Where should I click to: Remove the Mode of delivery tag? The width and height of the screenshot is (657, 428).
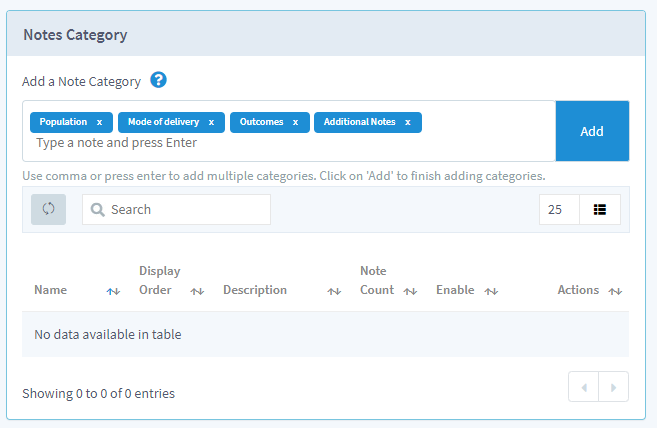tap(211, 122)
